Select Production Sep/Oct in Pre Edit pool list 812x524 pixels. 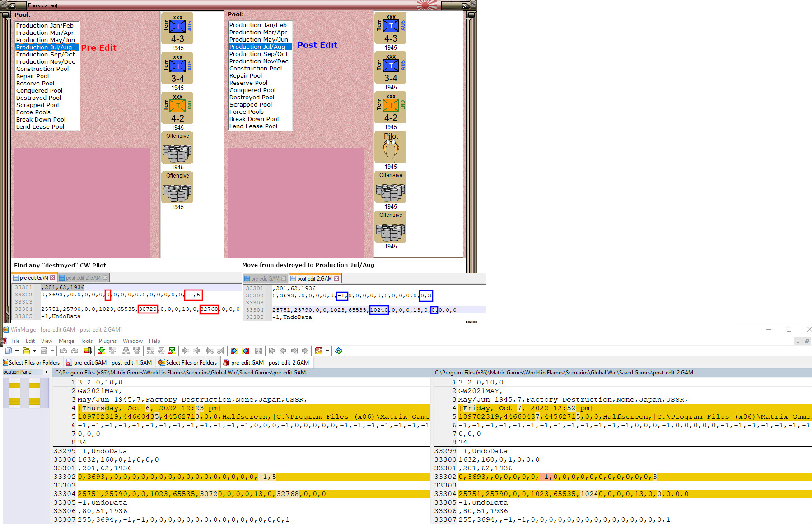46,55
